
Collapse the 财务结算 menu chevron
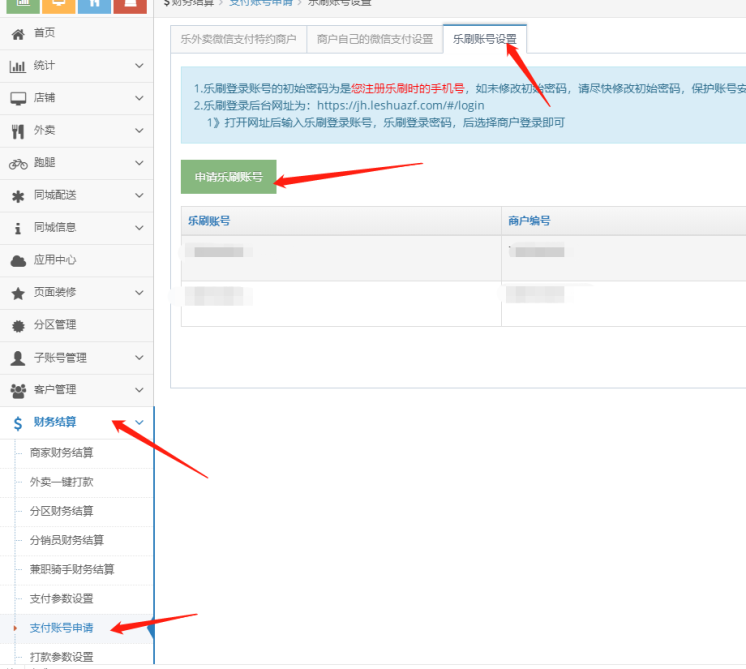[139, 422]
